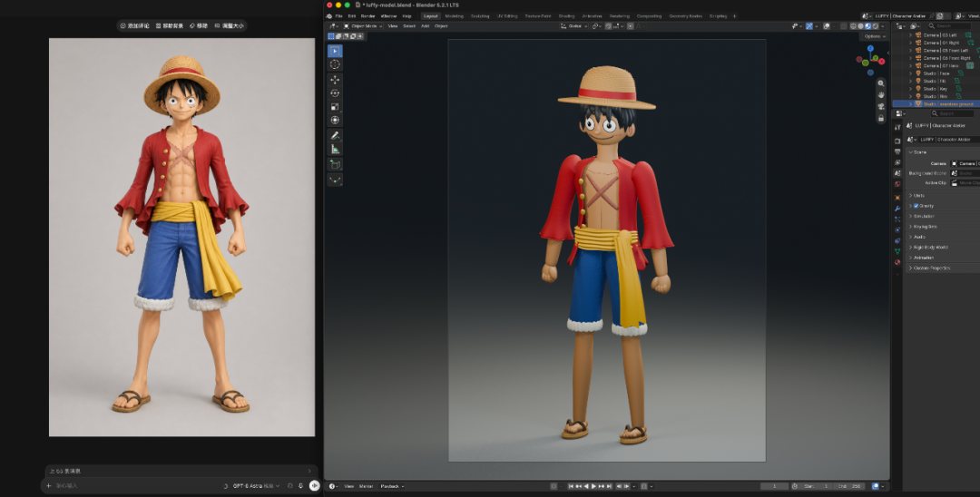This screenshot has width=980, height=497.
Task: Open the Object Constraints properties tab
Action: click(x=897, y=240)
